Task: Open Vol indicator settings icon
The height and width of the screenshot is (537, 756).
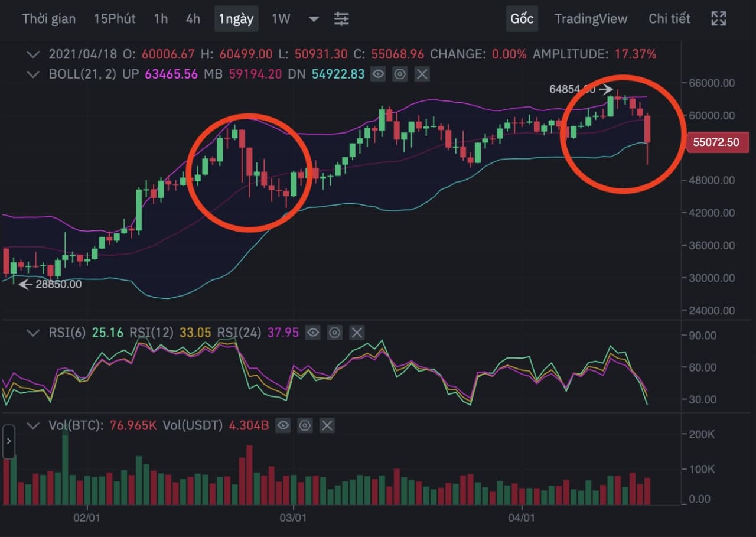Action: (305, 425)
